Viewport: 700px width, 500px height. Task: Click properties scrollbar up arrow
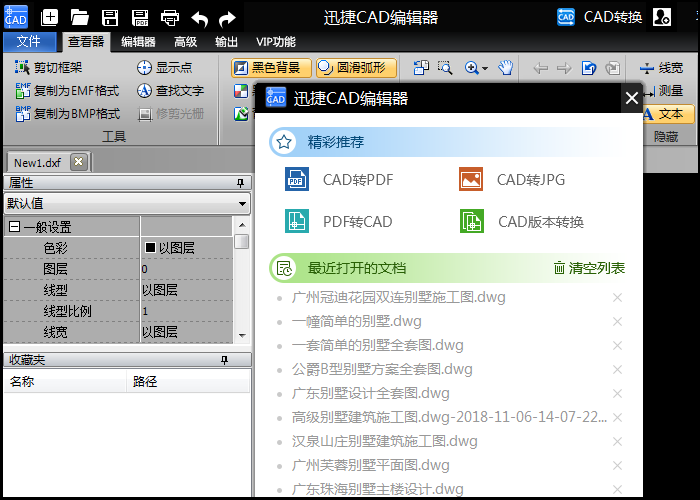(242, 225)
